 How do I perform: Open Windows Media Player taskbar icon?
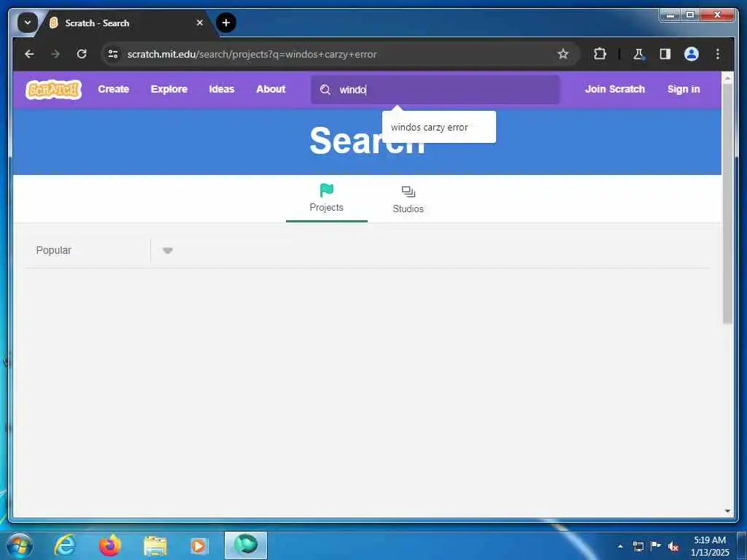point(198,546)
